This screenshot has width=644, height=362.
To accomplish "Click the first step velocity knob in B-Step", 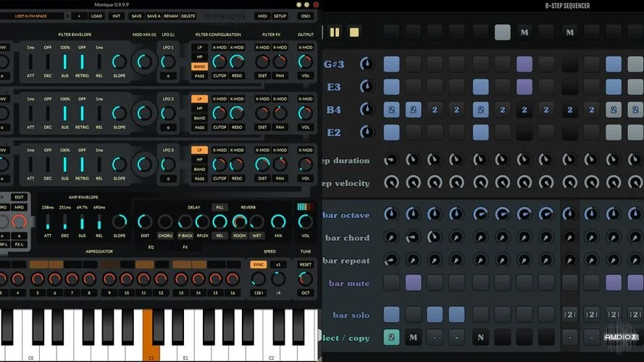I will click(391, 182).
